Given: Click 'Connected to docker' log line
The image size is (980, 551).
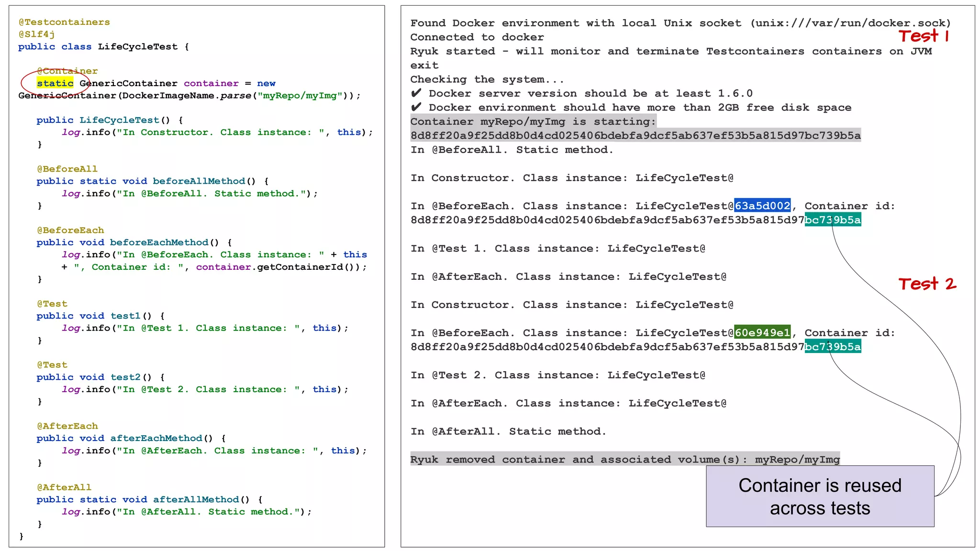Looking at the screenshot, I should point(477,37).
